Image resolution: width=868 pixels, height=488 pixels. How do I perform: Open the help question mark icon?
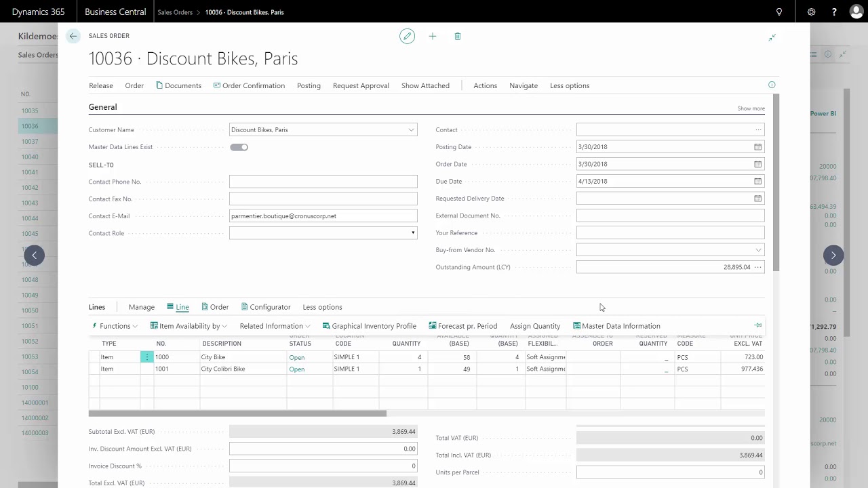[835, 12]
